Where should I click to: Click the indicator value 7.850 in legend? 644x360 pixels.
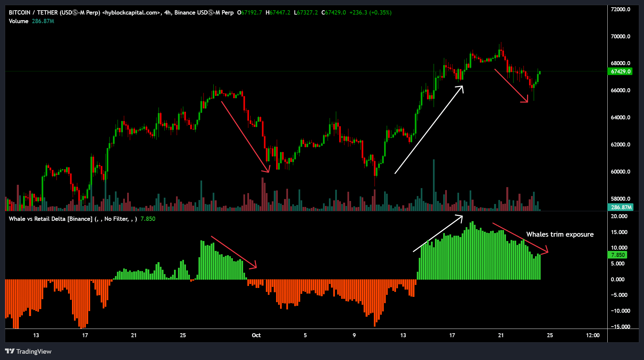point(148,219)
